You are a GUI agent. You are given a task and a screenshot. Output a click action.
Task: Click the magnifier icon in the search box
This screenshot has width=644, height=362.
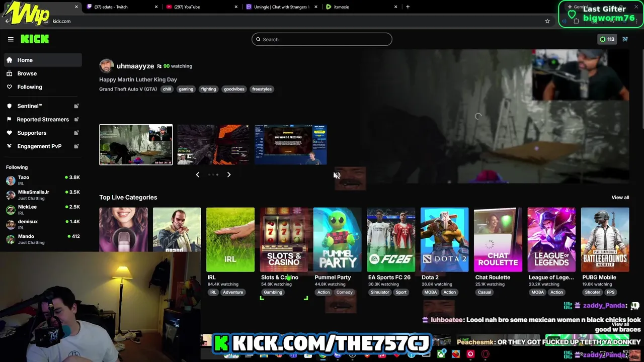click(258, 39)
